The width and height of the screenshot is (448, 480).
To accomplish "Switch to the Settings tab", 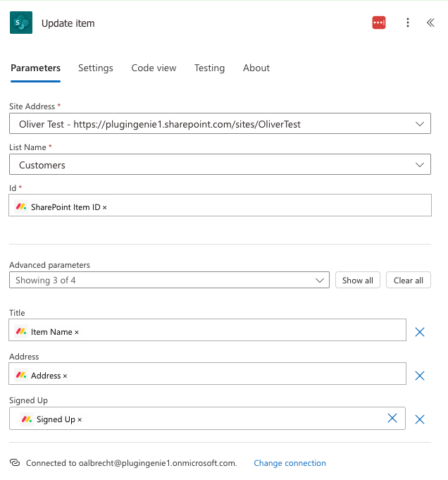I will (x=96, y=68).
